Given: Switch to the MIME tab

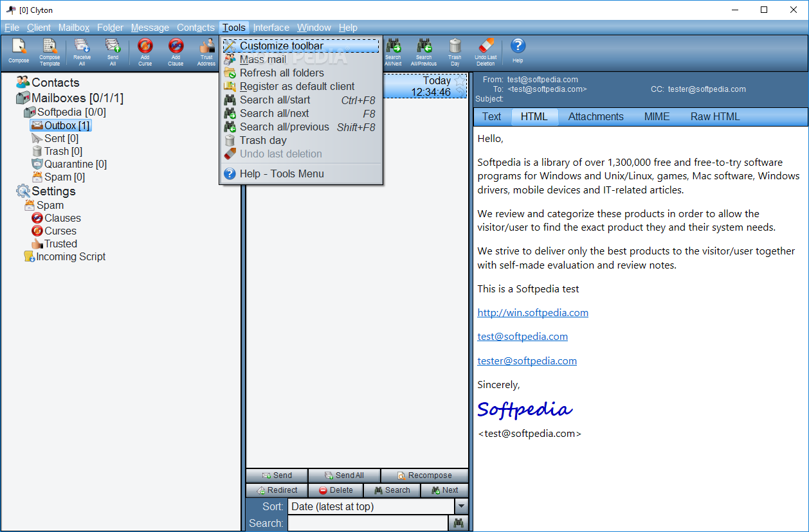Looking at the screenshot, I should pos(657,116).
